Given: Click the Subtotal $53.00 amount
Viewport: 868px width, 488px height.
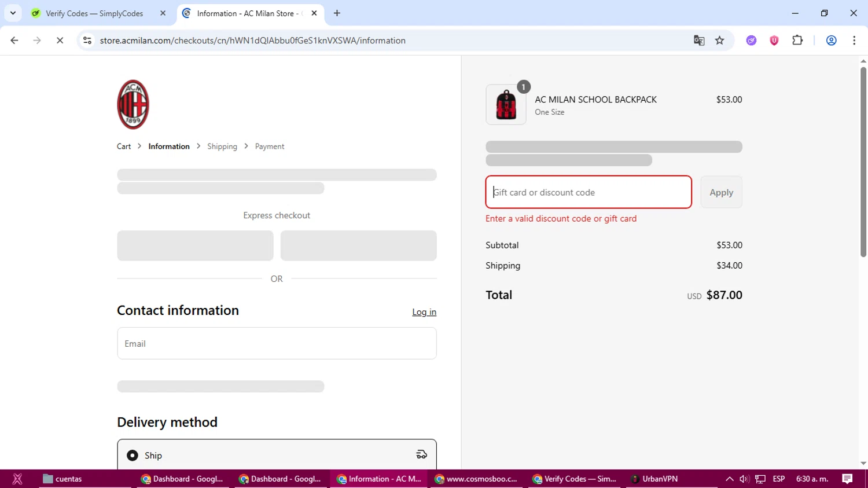Looking at the screenshot, I should click(729, 245).
